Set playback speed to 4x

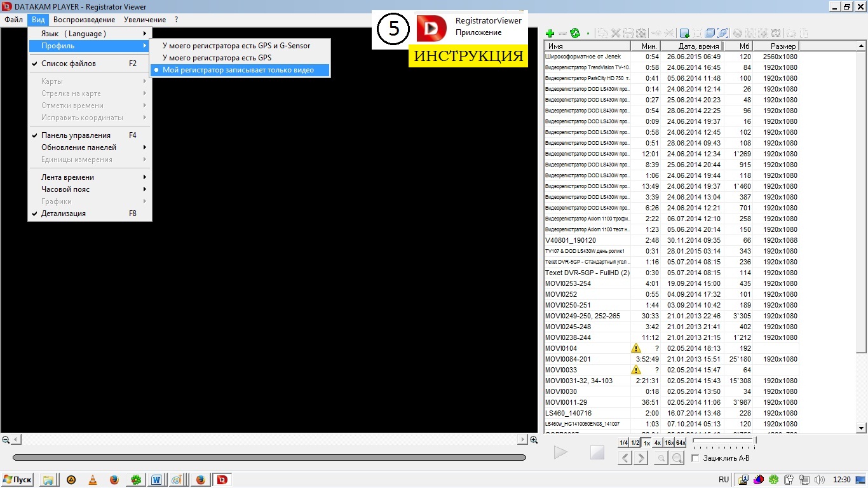(658, 443)
